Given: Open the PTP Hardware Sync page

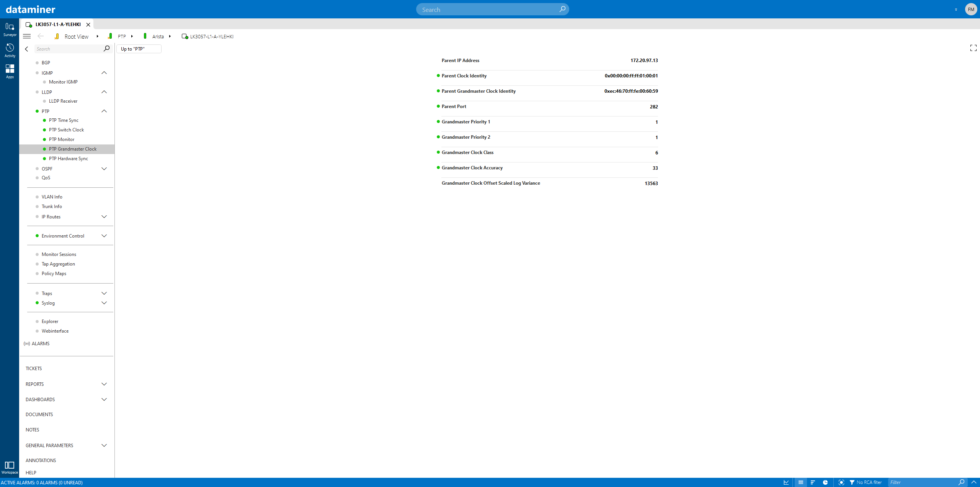Looking at the screenshot, I should 69,159.
